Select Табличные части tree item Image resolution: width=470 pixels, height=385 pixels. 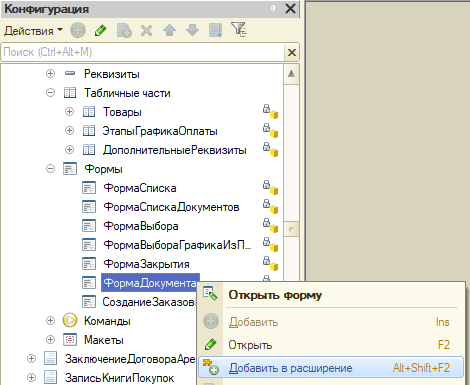click(127, 93)
